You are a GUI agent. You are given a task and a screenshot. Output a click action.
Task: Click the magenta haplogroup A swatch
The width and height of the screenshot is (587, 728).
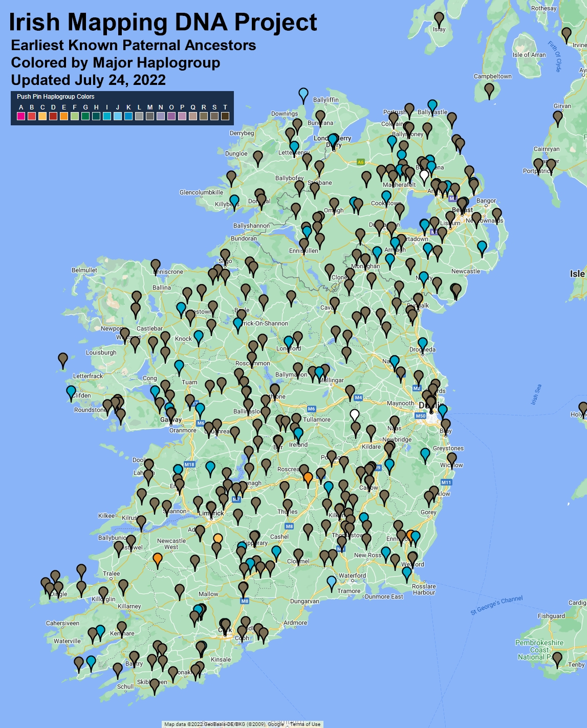(21, 116)
